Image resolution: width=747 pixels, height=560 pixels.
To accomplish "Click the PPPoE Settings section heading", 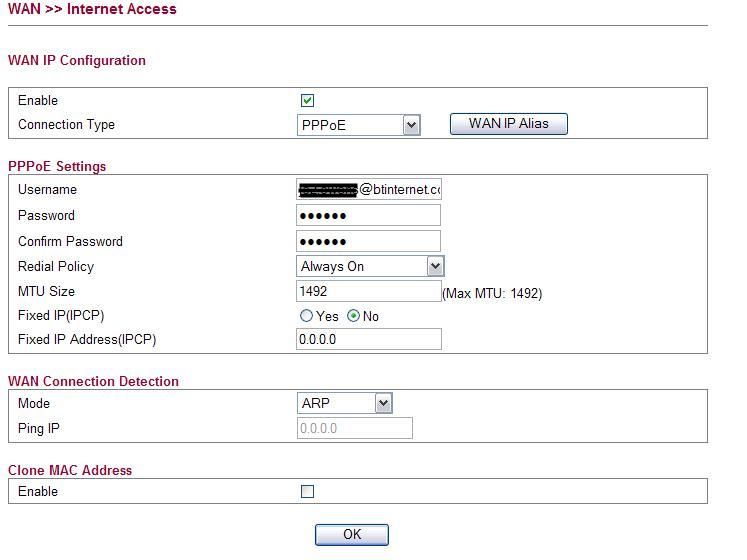I will [57, 166].
